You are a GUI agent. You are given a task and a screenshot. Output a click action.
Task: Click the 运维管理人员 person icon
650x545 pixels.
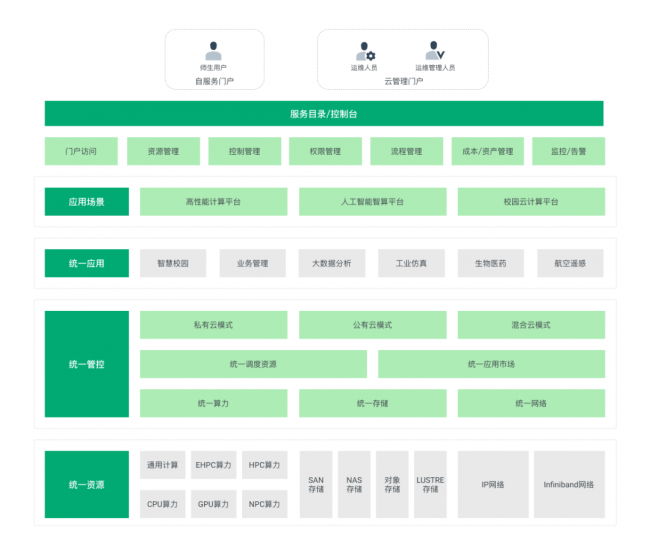click(x=435, y=51)
